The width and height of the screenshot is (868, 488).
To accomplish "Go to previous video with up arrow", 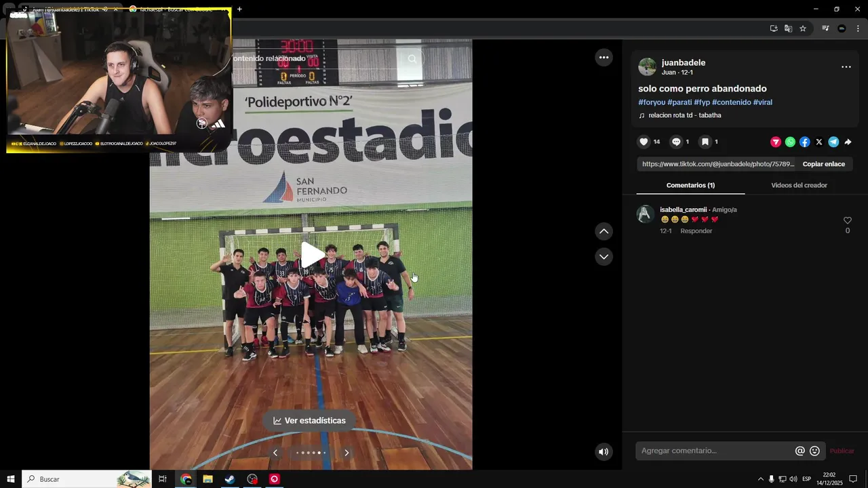I will click(604, 232).
